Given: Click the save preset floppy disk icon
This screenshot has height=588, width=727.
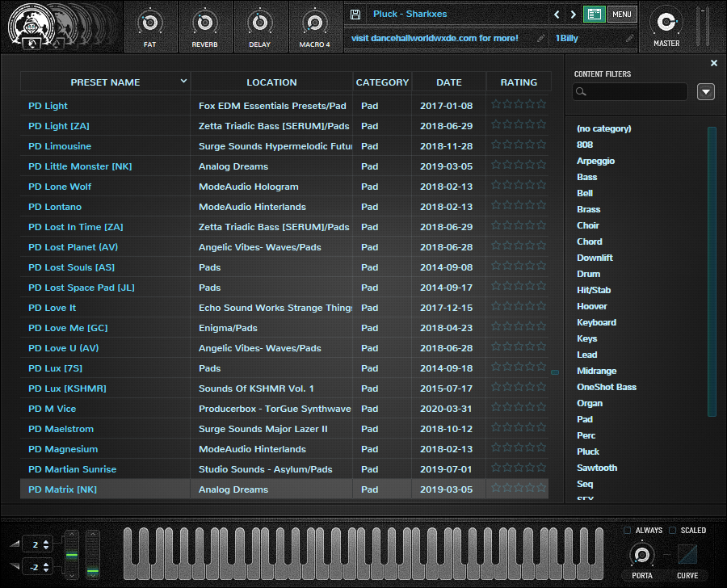Looking at the screenshot, I should tap(355, 15).
